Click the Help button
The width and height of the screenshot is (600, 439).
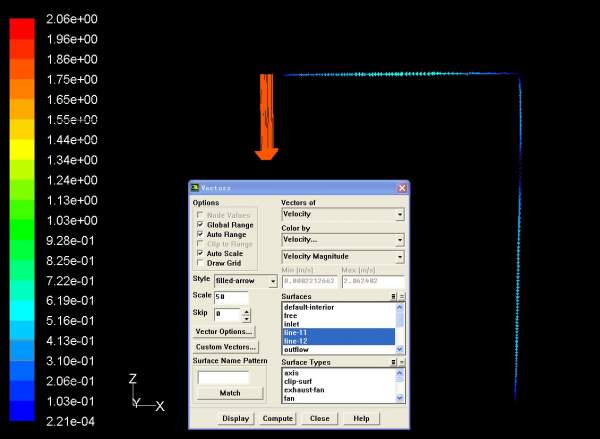tap(361, 418)
